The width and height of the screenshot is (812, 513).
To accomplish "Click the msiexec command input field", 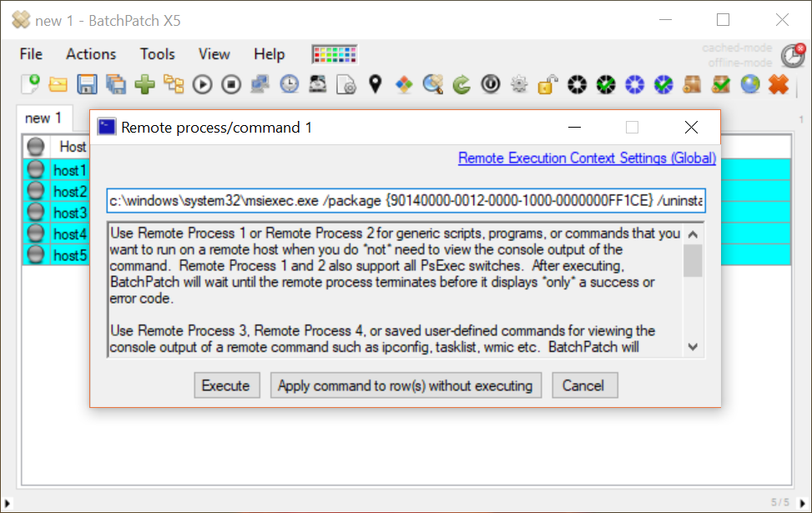I will coord(406,200).
